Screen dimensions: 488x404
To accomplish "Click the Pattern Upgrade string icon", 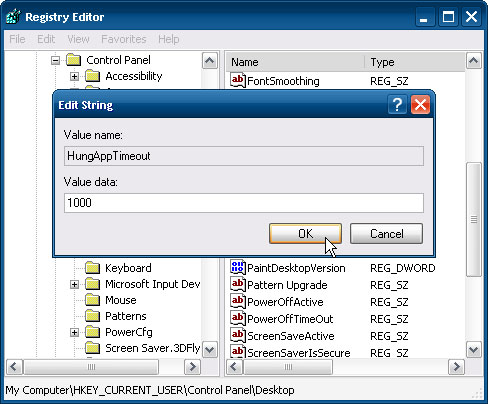I will pos(238,284).
